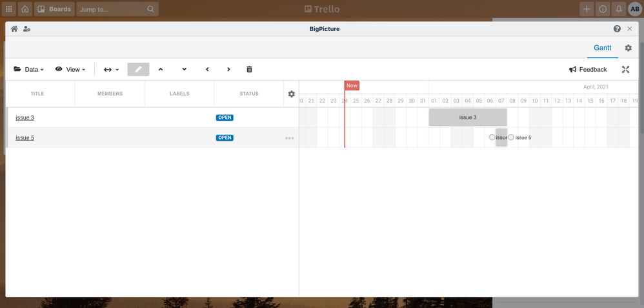Click day 01 in the timeline header
Screen dimensions: 644x308
click(434, 101)
